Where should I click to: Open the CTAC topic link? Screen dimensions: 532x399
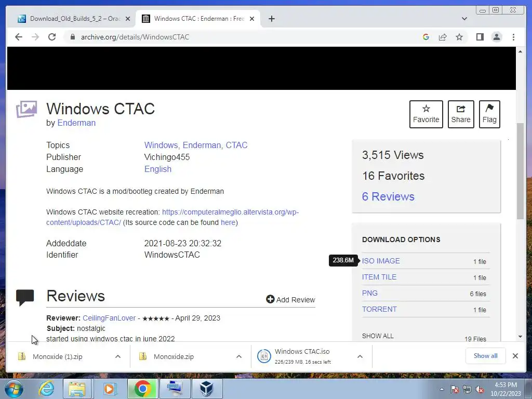(236, 145)
